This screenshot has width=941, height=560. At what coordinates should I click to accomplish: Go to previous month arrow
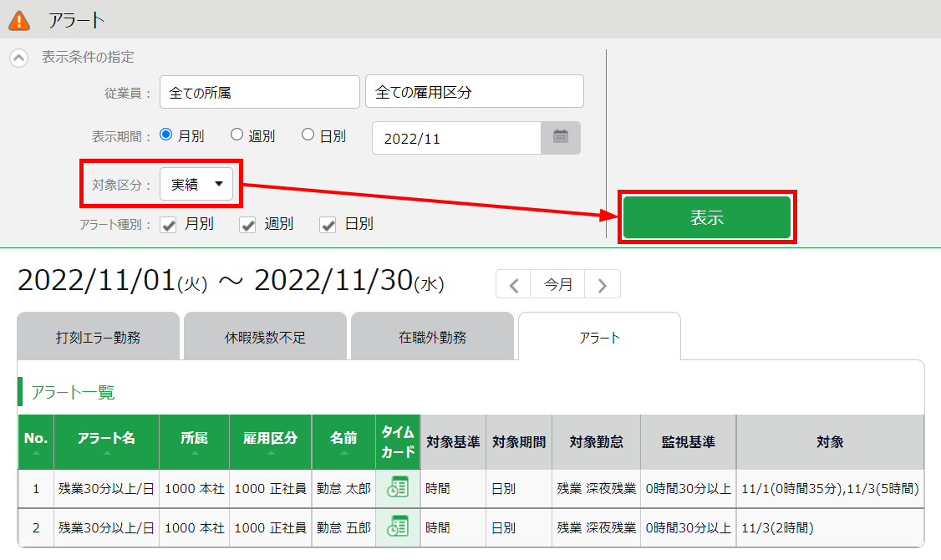tap(514, 285)
